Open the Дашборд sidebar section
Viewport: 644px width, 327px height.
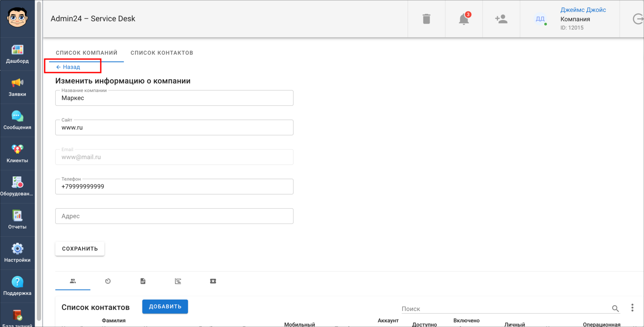(17, 54)
